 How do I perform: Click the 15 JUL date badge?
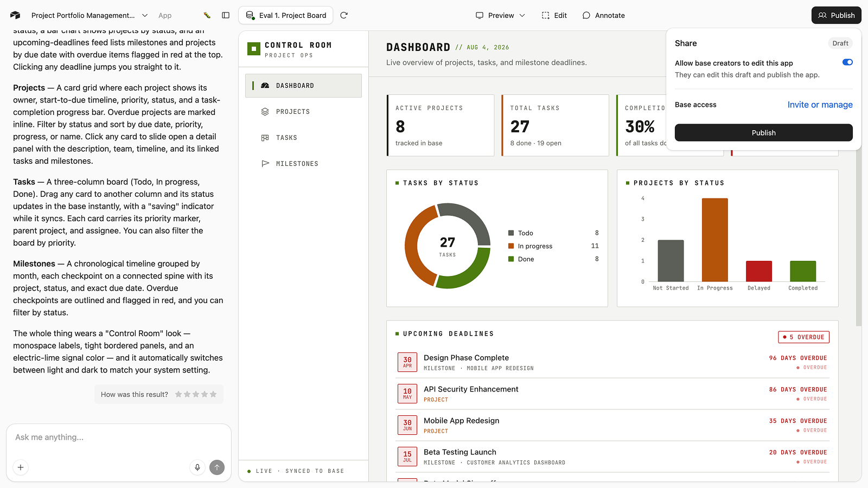click(407, 457)
